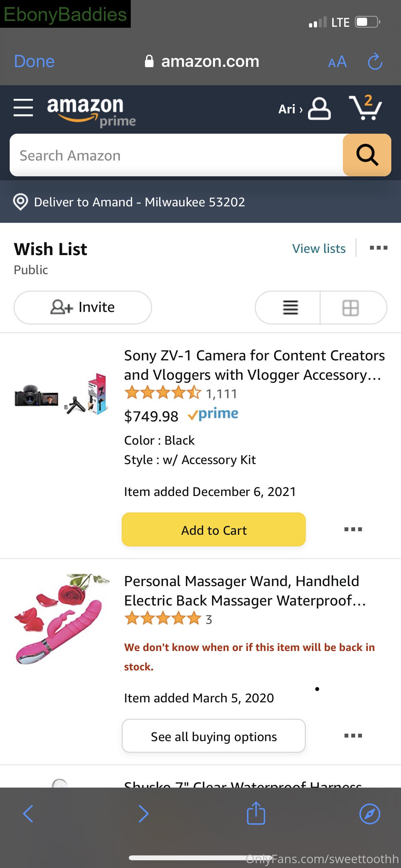This screenshot has height=868, width=401.
Task: Go back with the browser arrow
Action: pyautogui.click(x=28, y=814)
